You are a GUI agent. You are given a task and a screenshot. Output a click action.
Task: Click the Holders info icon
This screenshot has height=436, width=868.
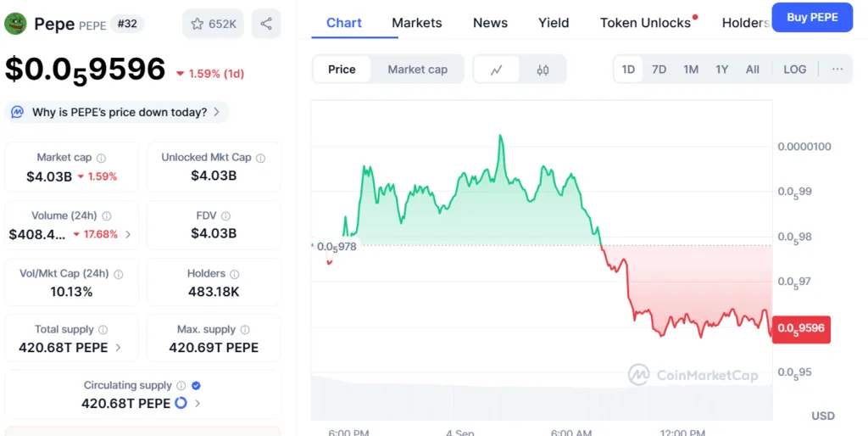(235, 274)
